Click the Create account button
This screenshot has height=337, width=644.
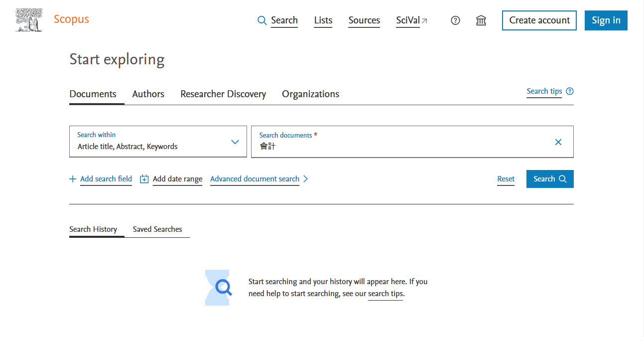539,20
